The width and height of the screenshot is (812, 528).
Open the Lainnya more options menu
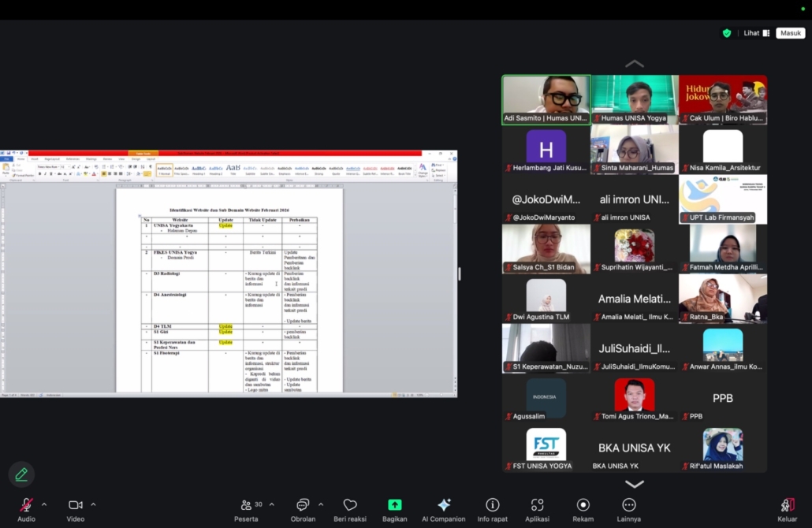point(629,505)
